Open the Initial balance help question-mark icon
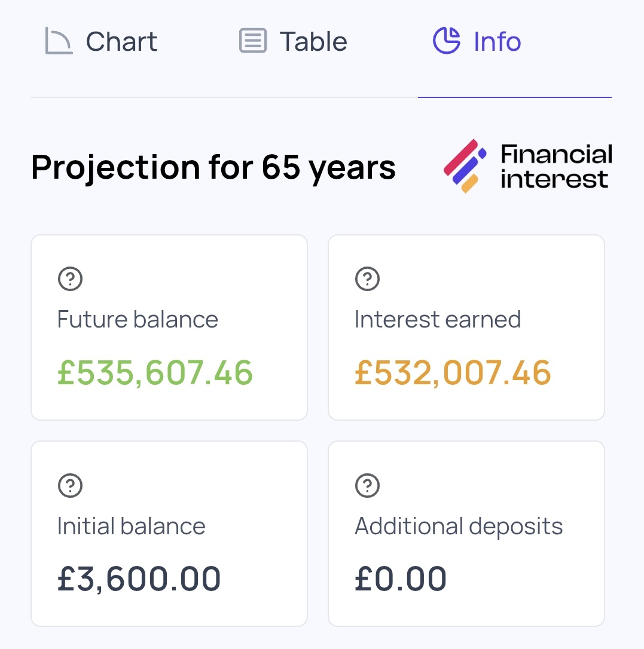The image size is (644, 649). tap(70, 485)
